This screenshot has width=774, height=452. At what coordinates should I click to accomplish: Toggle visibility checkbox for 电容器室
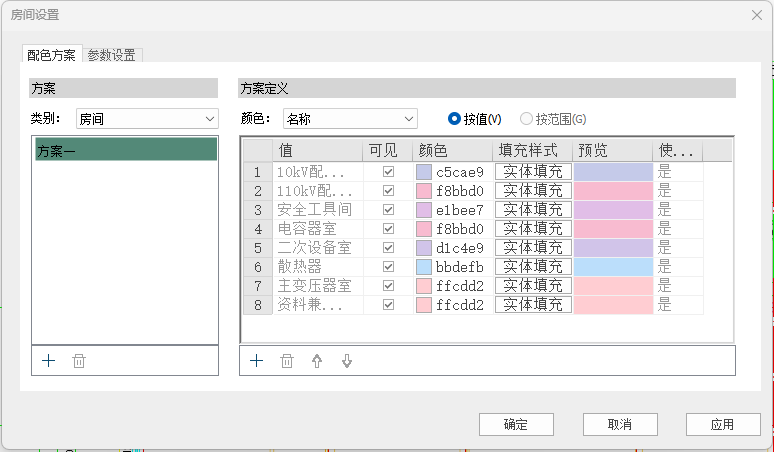[x=388, y=229]
